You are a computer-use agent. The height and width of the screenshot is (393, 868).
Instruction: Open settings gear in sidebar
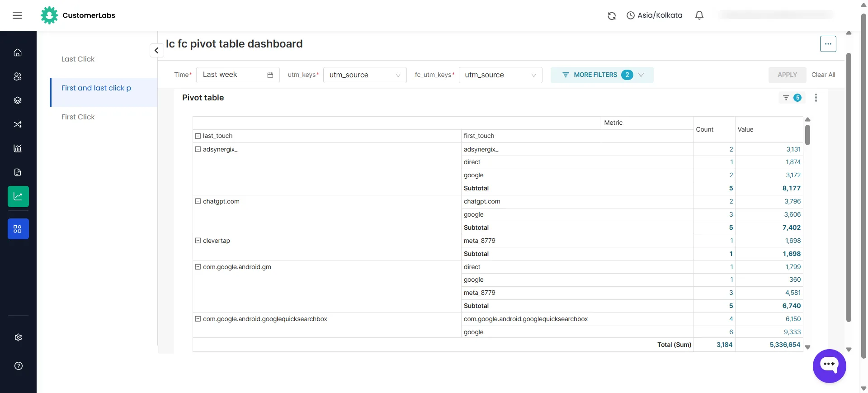click(18, 337)
